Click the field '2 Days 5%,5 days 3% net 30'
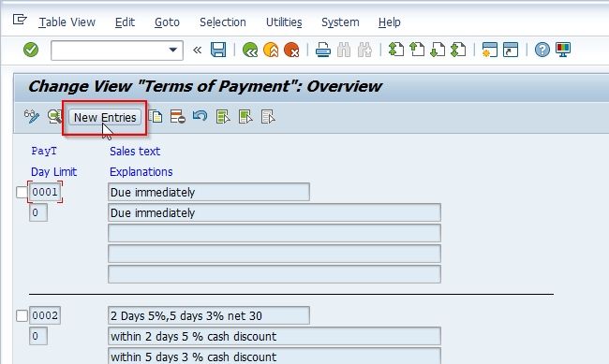Image resolution: width=609 pixels, height=364 pixels. (209, 315)
